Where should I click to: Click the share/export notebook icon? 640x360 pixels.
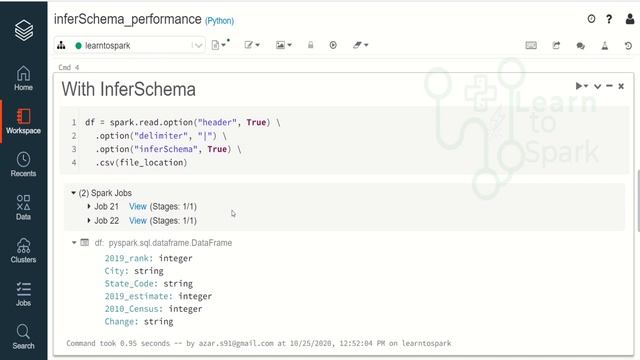pos(556,45)
